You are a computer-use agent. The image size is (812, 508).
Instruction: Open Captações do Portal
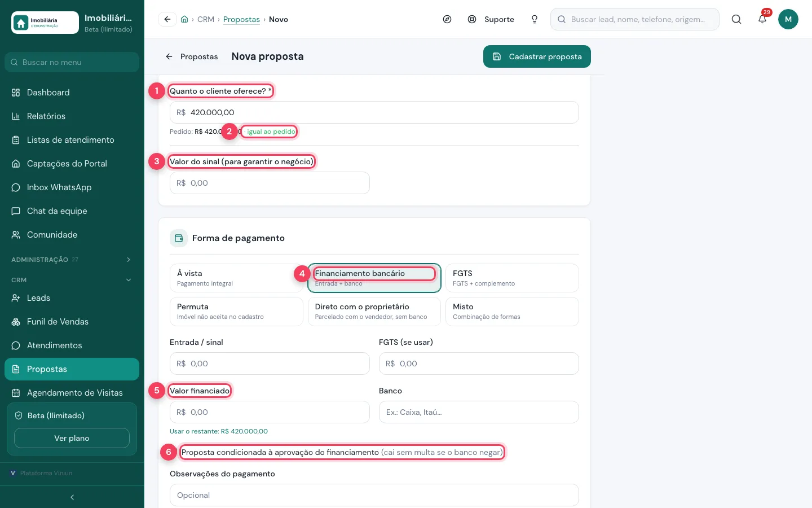coord(72,164)
